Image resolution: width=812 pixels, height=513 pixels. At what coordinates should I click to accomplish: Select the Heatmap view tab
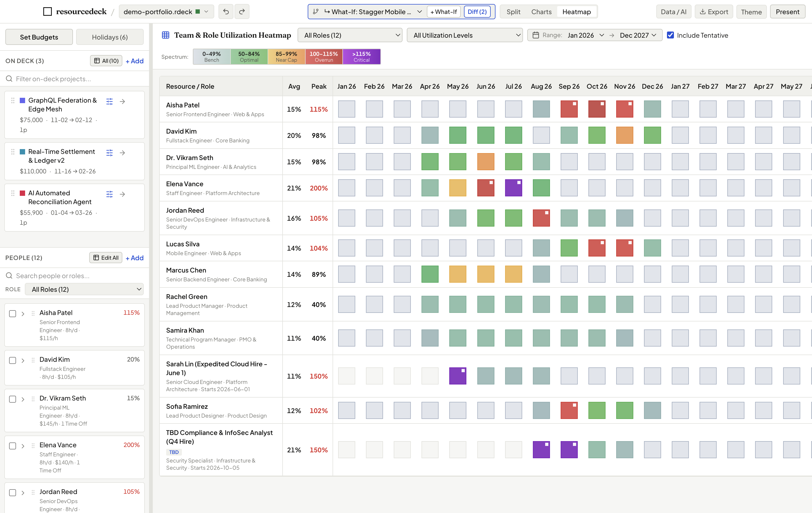coord(576,12)
